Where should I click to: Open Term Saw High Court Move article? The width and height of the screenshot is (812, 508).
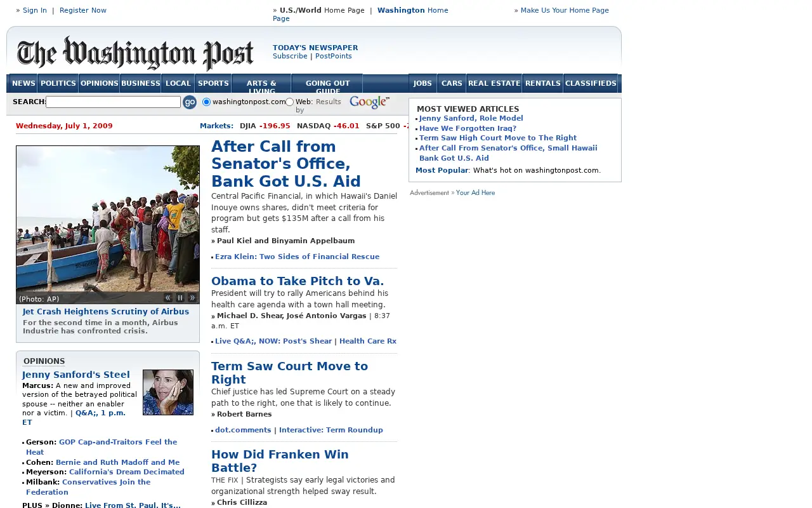coord(498,138)
